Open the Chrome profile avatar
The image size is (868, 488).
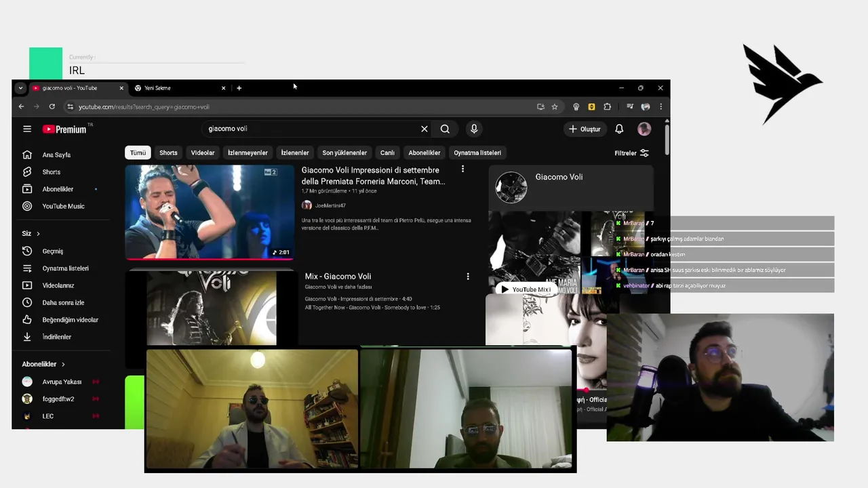(646, 106)
